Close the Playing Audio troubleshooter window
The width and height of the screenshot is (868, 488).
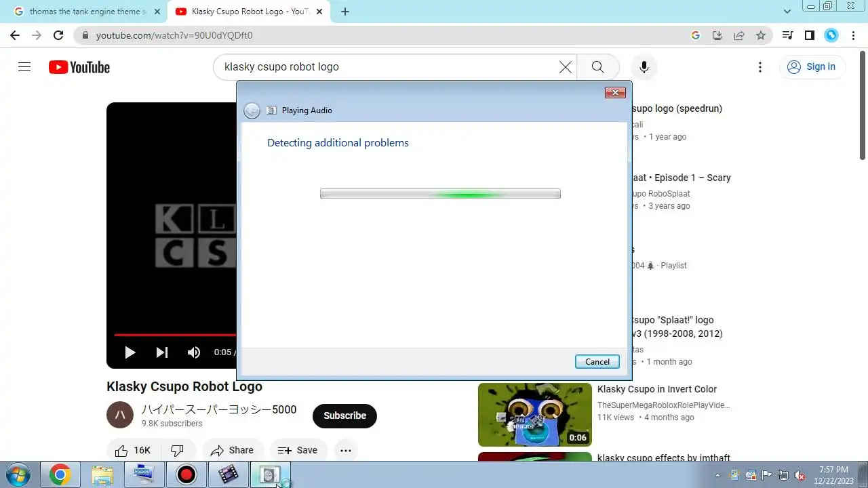pyautogui.click(x=615, y=93)
